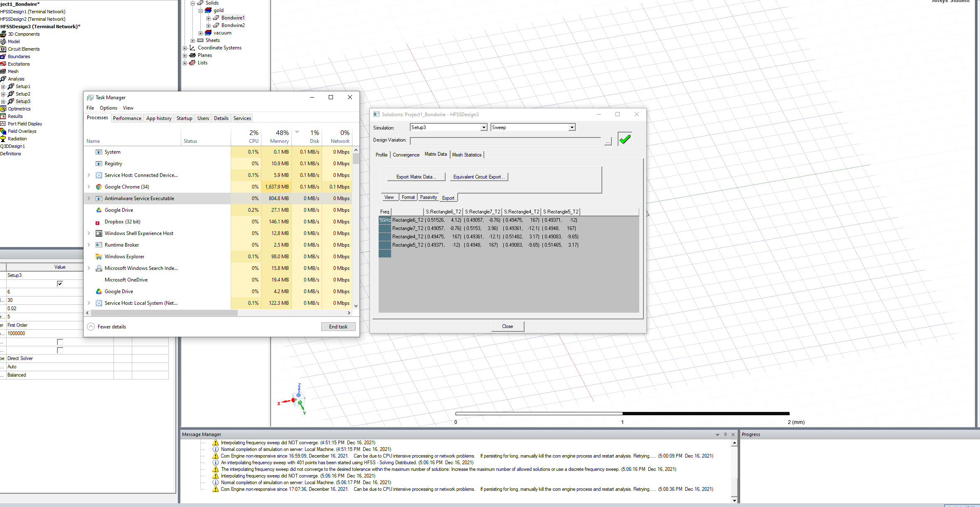980x507 pixels.
Task: Click the End task button
Action: click(338, 327)
